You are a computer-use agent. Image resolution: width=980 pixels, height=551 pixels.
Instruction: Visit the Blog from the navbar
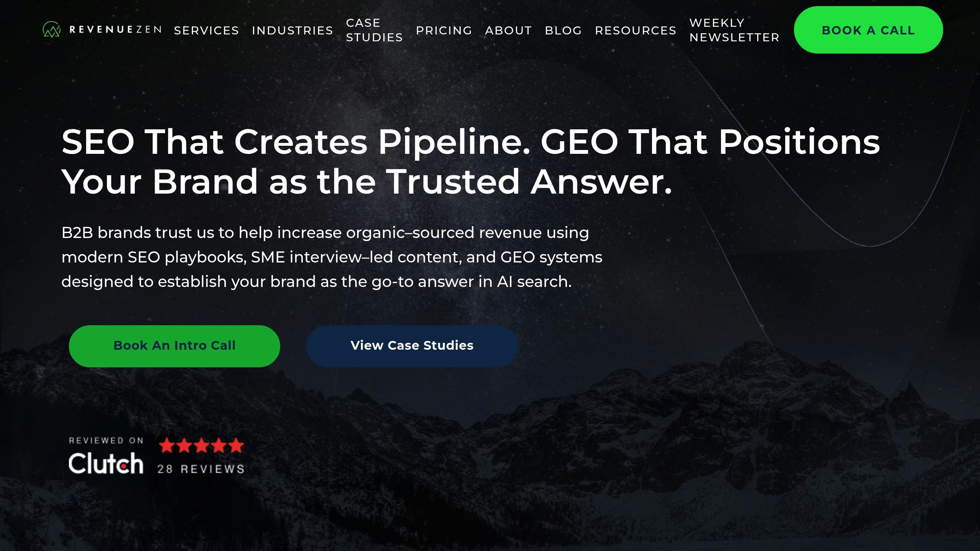pyautogui.click(x=563, y=30)
